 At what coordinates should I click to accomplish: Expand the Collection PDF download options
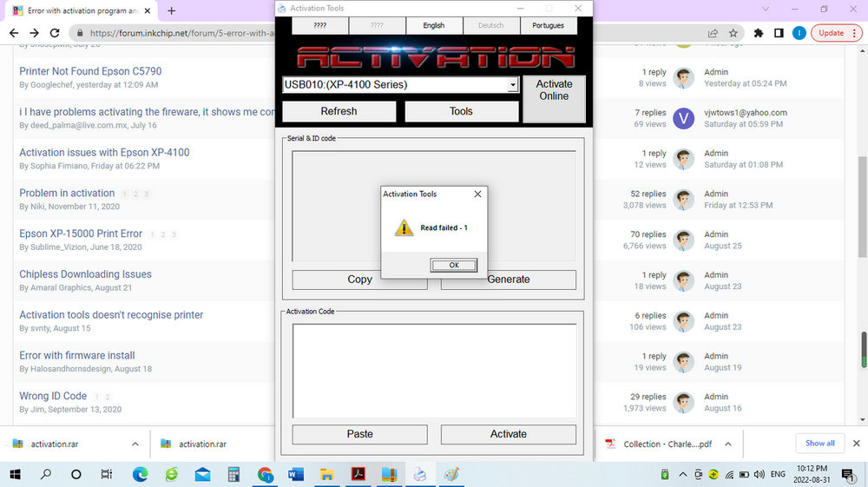point(728,444)
